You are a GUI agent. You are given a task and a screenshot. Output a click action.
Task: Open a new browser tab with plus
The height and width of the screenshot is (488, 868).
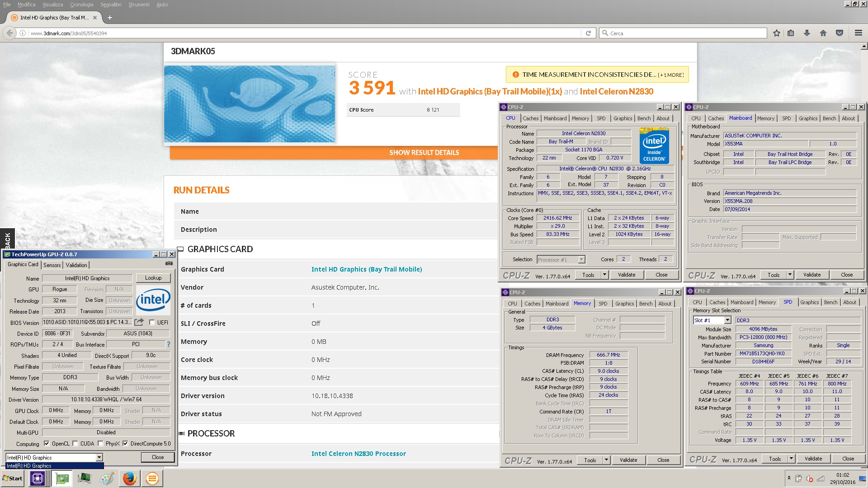pyautogui.click(x=109, y=18)
